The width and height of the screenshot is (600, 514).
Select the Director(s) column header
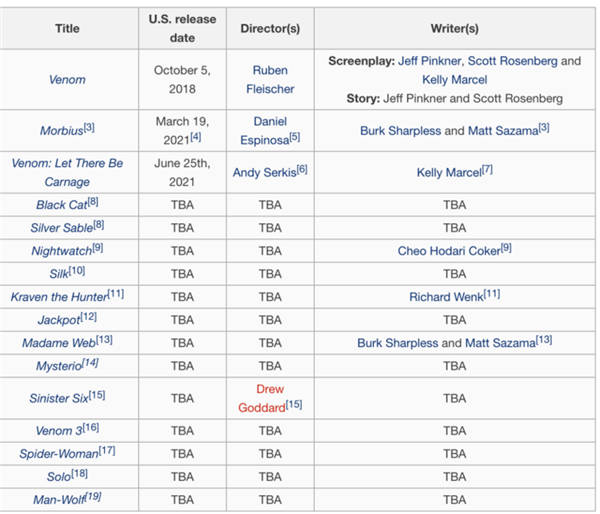coord(270,28)
